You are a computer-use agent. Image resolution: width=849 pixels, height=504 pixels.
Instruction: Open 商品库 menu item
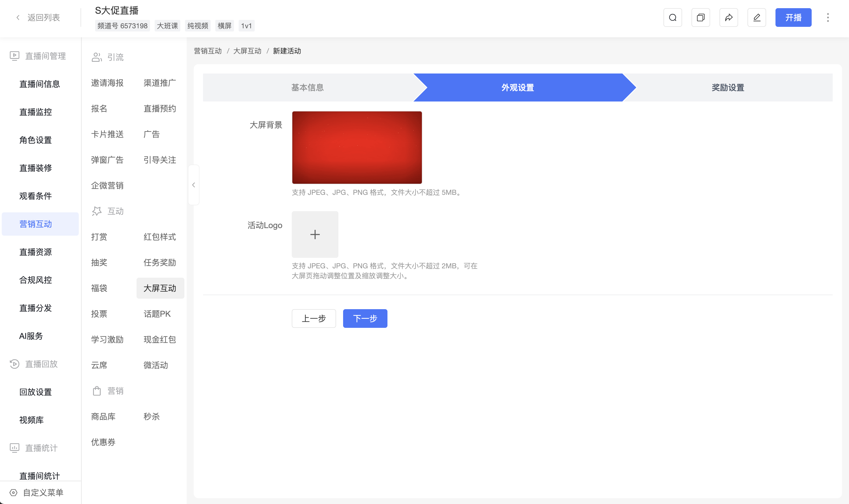click(x=103, y=416)
